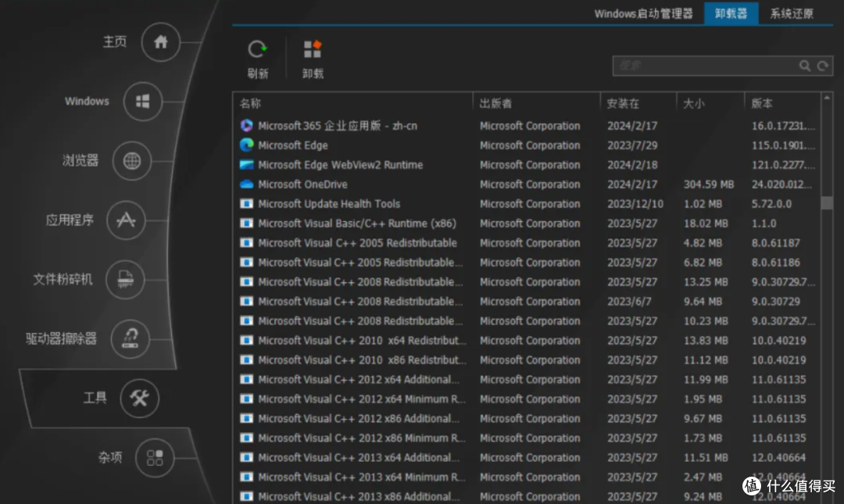The width and height of the screenshot is (844, 504).
Task: Select 驱动器擦除器 sidebar label
Action: pyautogui.click(x=62, y=338)
